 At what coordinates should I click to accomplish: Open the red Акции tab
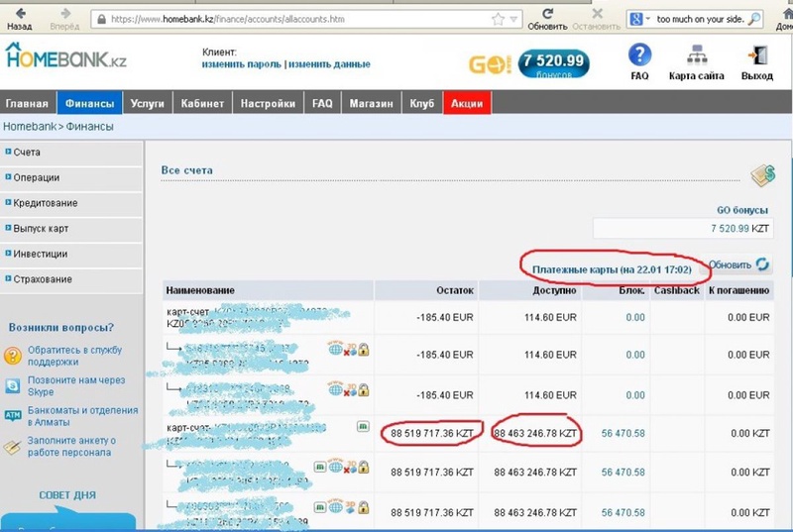[x=466, y=103]
